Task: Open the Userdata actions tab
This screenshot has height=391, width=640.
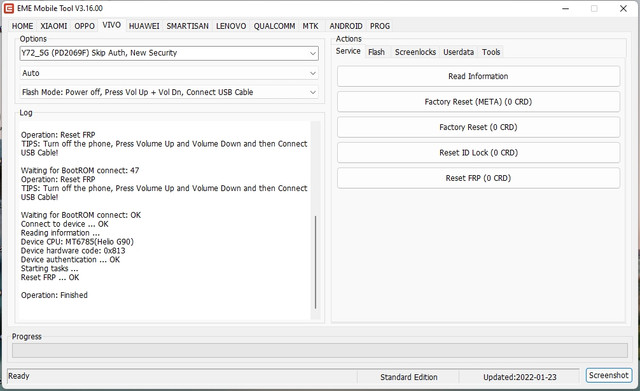Action: pyautogui.click(x=458, y=52)
